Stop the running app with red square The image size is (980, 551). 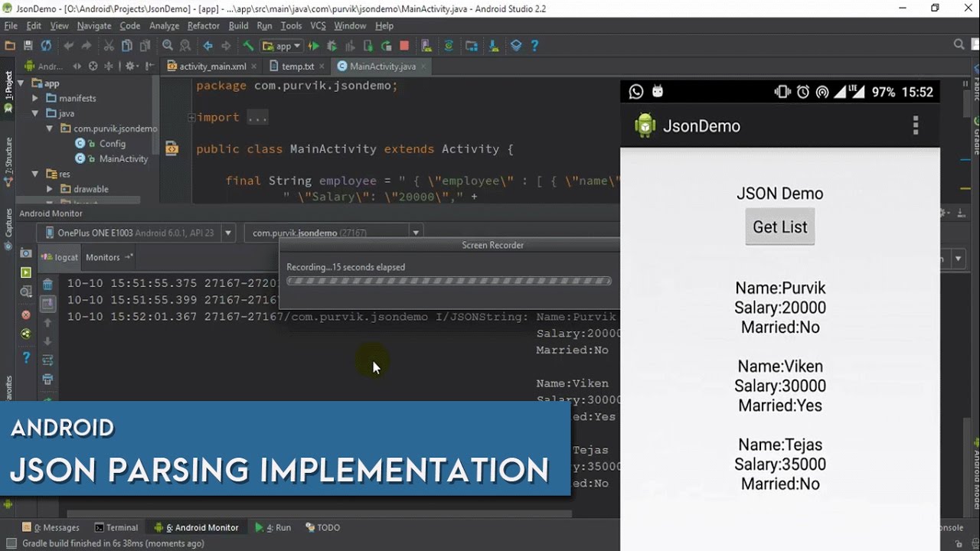click(x=404, y=46)
